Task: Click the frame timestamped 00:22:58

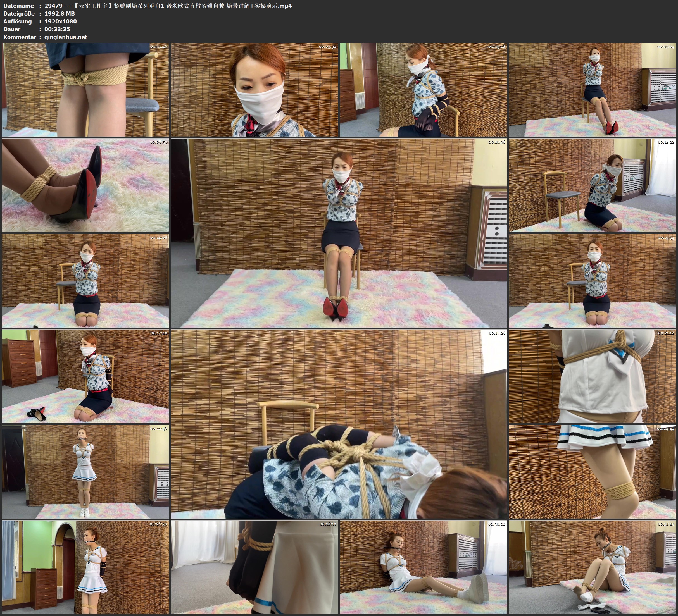Action: pyautogui.click(x=85, y=472)
